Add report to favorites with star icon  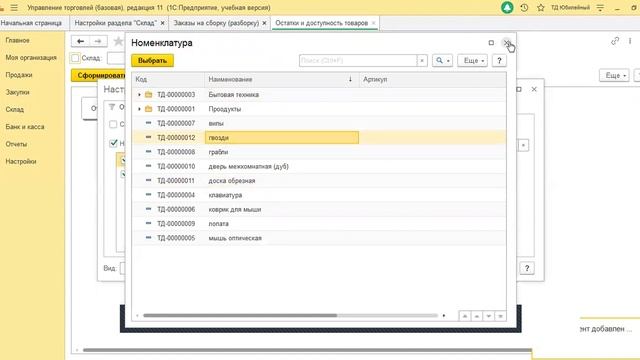(x=118, y=41)
